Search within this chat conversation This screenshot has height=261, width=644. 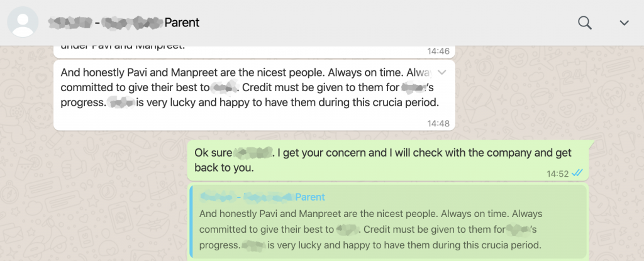coord(585,23)
